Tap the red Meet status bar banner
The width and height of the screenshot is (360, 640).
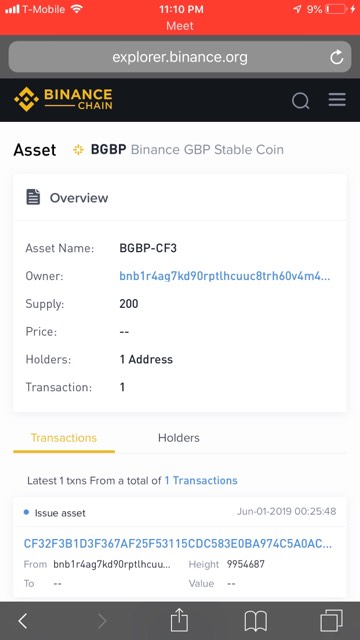[180, 18]
